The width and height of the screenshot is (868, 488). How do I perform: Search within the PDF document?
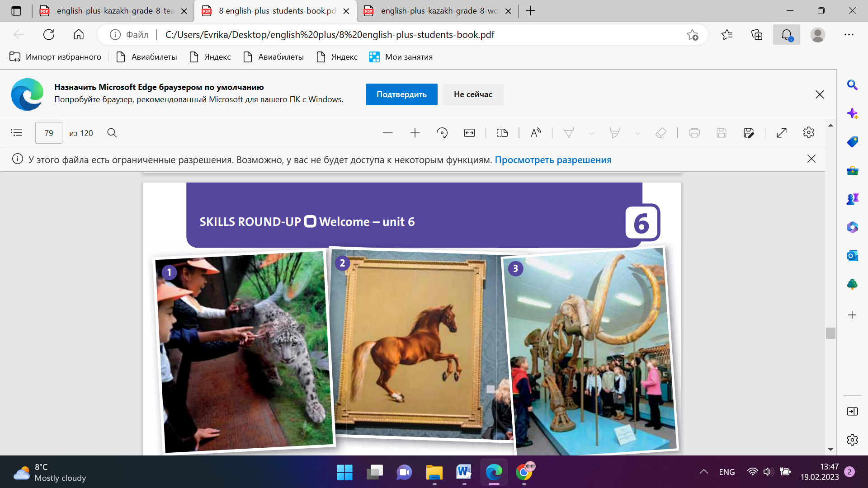coord(112,133)
